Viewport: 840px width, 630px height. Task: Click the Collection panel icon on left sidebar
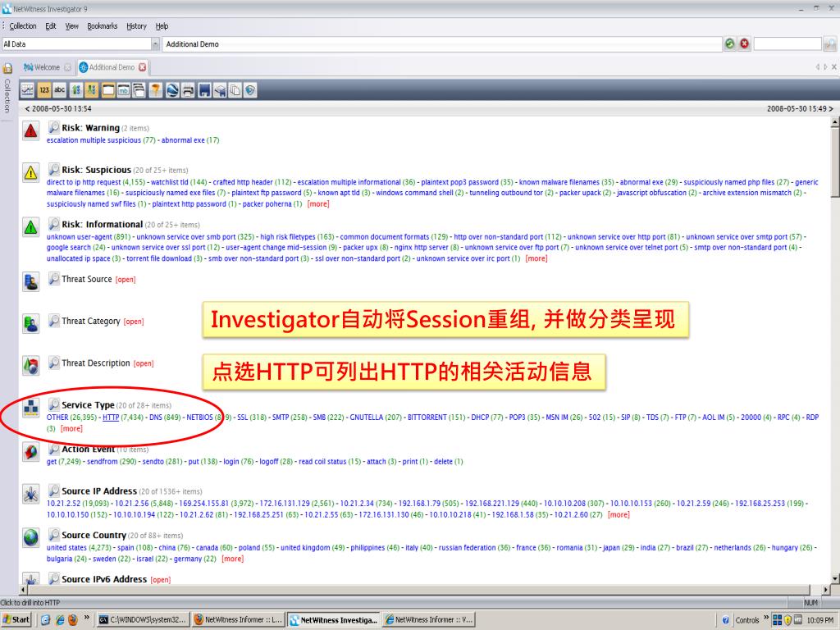[x=7, y=69]
